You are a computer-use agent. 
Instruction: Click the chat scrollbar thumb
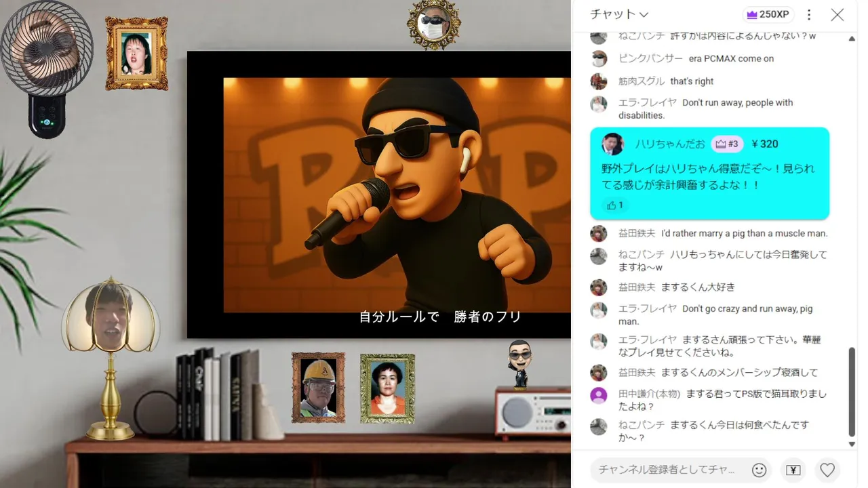pyautogui.click(x=852, y=392)
